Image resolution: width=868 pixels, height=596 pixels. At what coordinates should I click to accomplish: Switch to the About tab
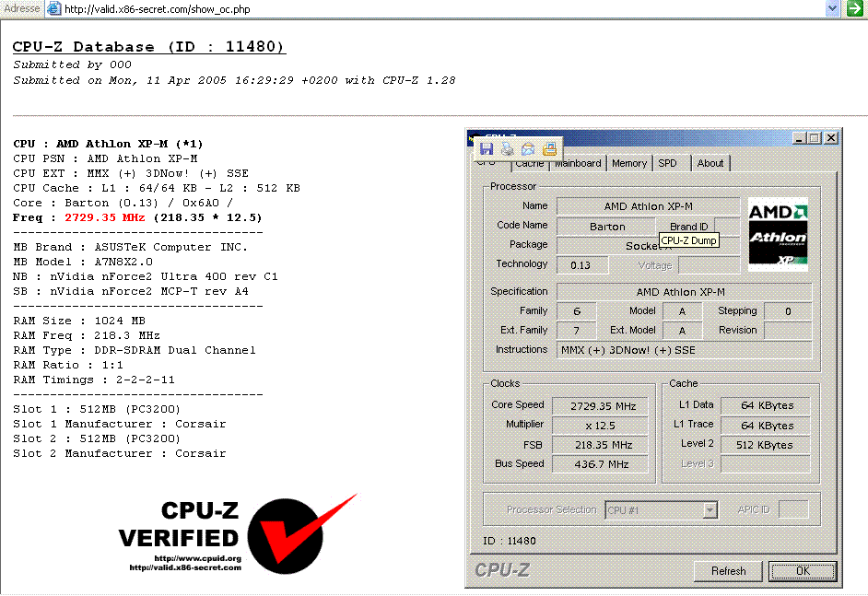[710, 163]
